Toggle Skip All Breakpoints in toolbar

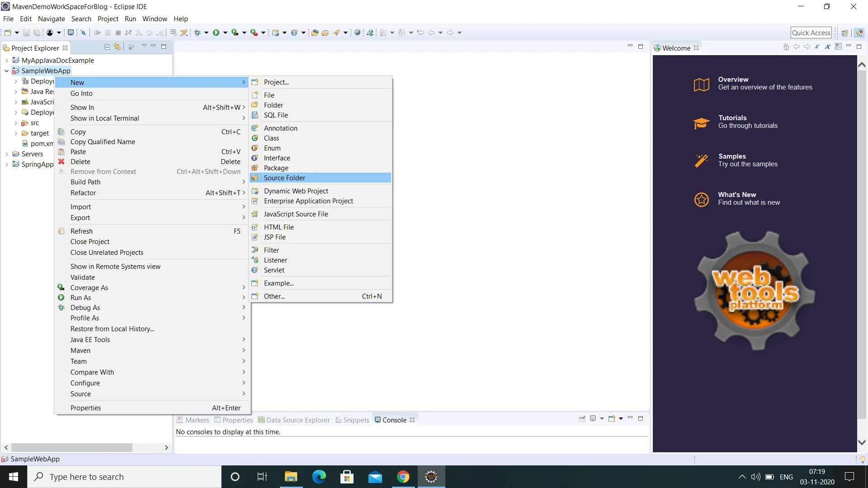coord(83,33)
